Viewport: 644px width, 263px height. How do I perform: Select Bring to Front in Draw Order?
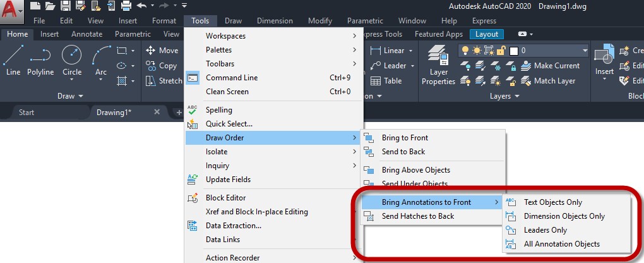click(432, 138)
